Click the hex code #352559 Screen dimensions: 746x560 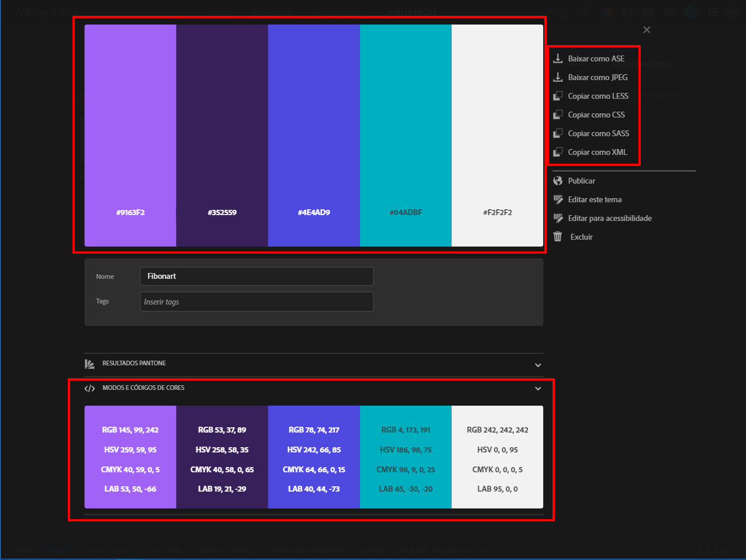coord(222,212)
